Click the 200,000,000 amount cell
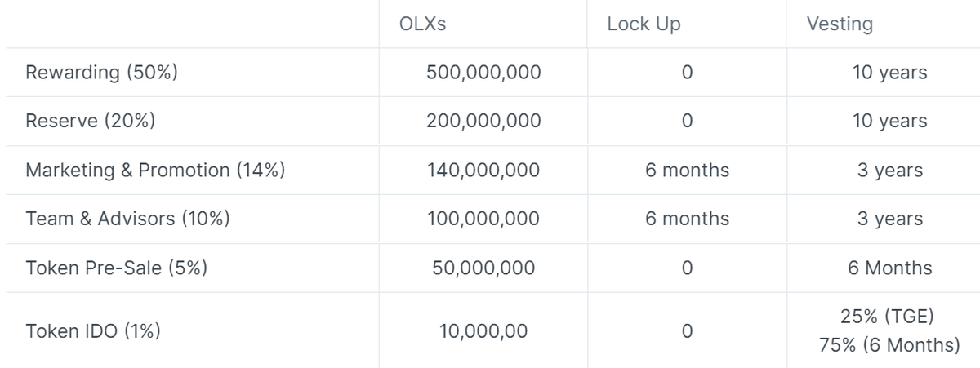This screenshot has width=980, height=368. click(483, 122)
